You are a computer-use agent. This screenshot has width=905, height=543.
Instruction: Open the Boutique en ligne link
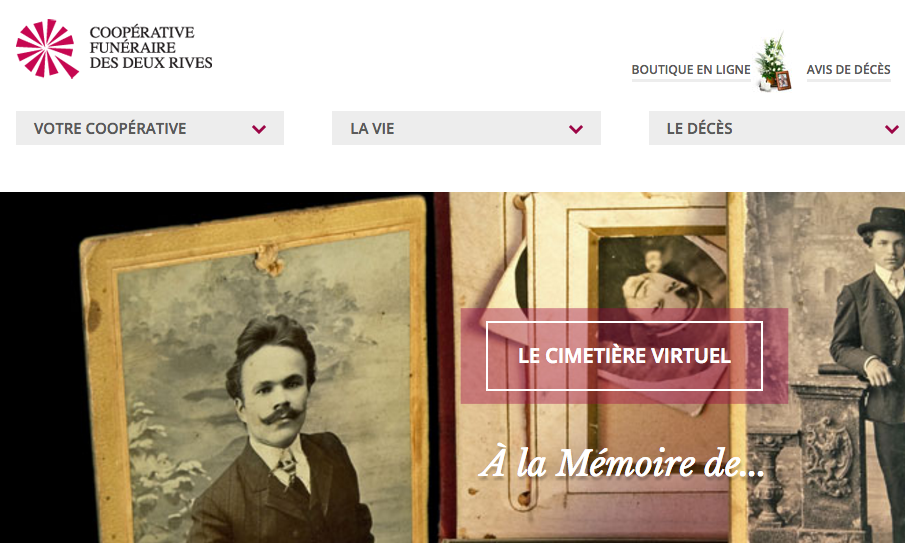[691, 70]
